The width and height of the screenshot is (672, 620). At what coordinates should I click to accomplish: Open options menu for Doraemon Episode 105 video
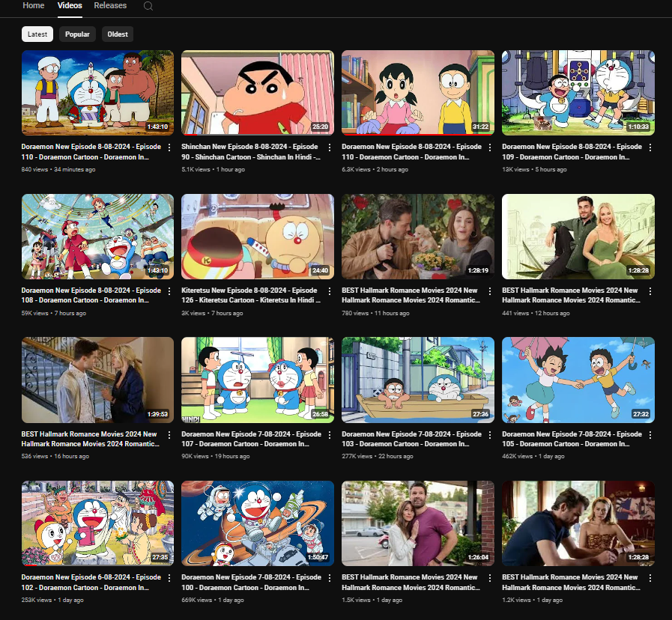point(650,435)
